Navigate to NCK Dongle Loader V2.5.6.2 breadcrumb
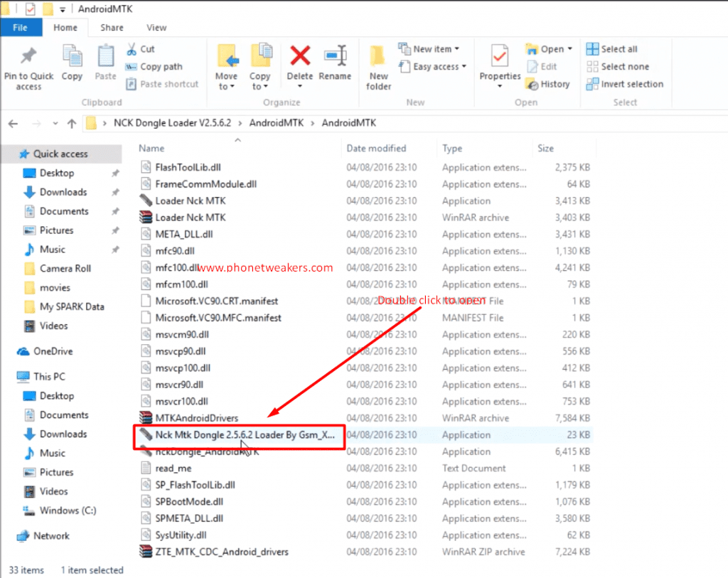 (x=172, y=123)
